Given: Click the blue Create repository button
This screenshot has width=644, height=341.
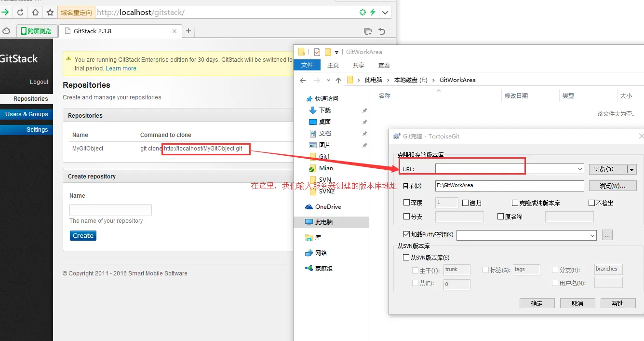Looking at the screenshot, I should coord(83,235).
